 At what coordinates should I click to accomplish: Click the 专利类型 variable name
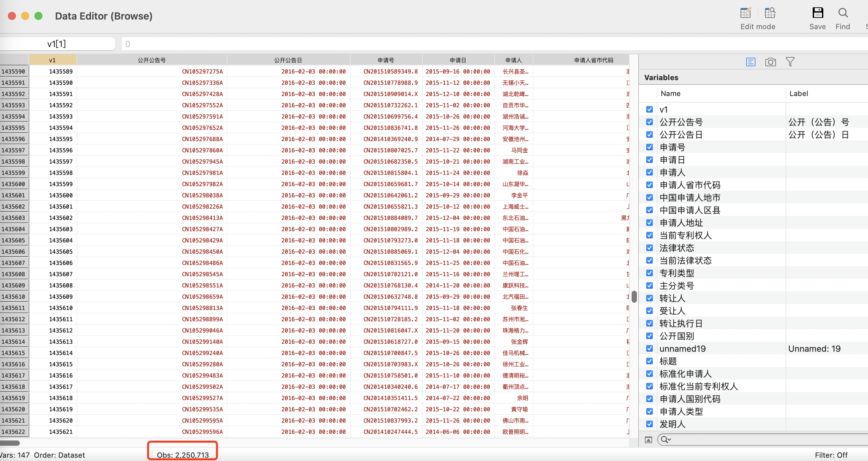676,273
